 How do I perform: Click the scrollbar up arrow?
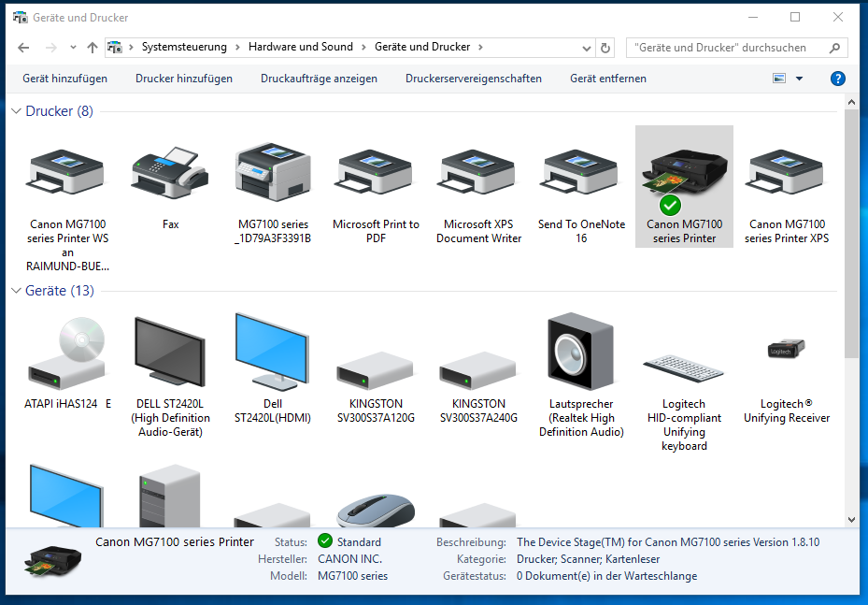pos(851,103)
